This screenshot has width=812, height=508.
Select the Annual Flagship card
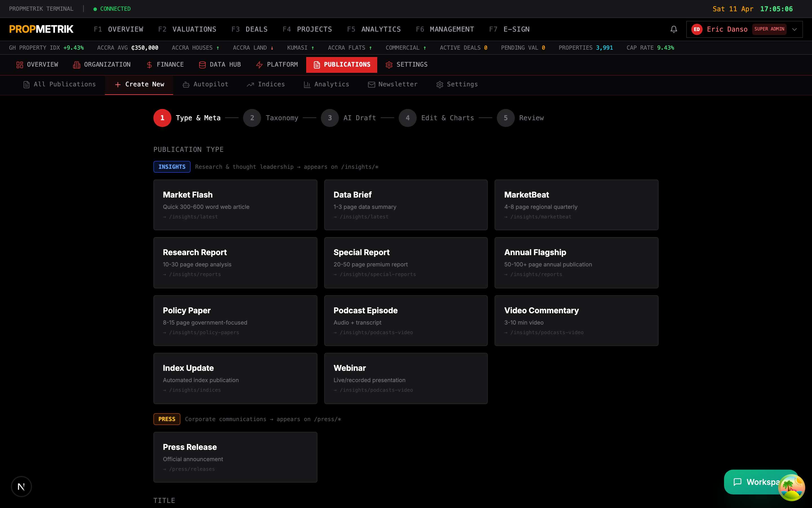[x=577, y=263]
